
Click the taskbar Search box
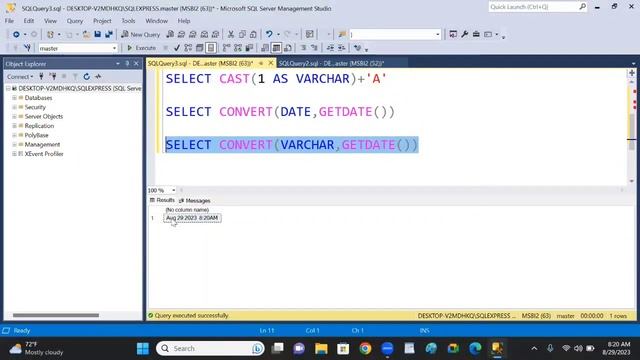click(210, 349)
